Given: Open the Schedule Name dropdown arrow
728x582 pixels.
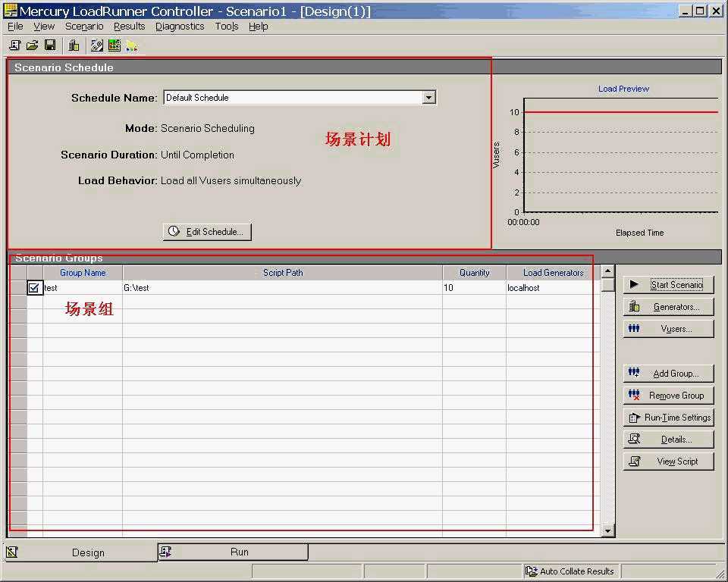Looking at the screenshot, I should point(429,98).
